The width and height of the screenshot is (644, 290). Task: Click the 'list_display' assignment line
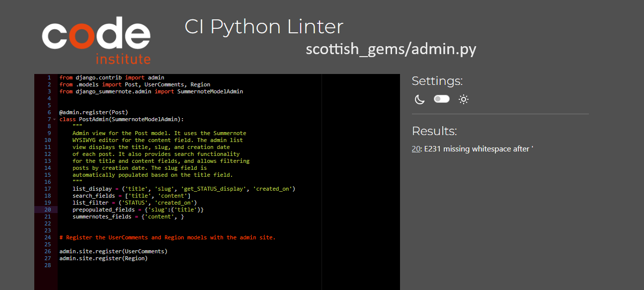184,189
